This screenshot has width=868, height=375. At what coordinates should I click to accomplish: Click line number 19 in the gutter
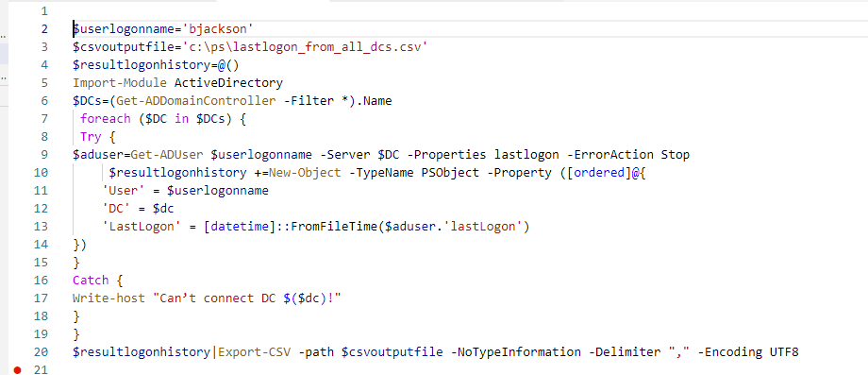41,334
